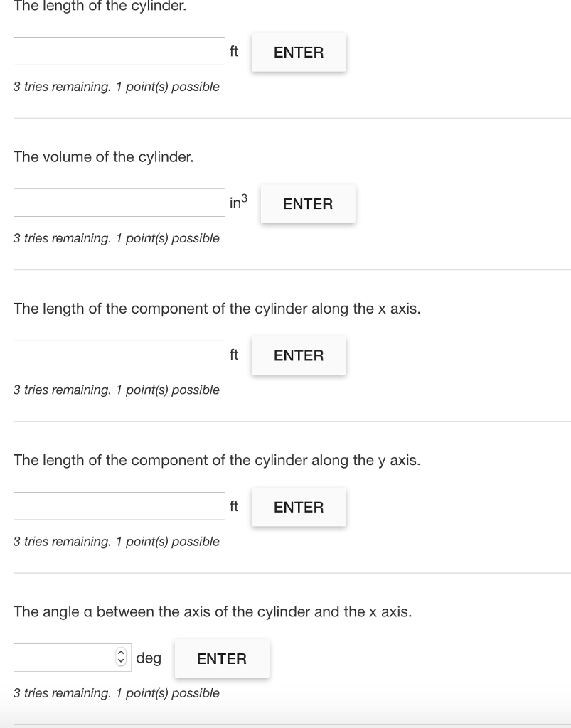Viewport: 571px width, 728px height.
Task: Click the x axis component input box
Action: [119, 354]
